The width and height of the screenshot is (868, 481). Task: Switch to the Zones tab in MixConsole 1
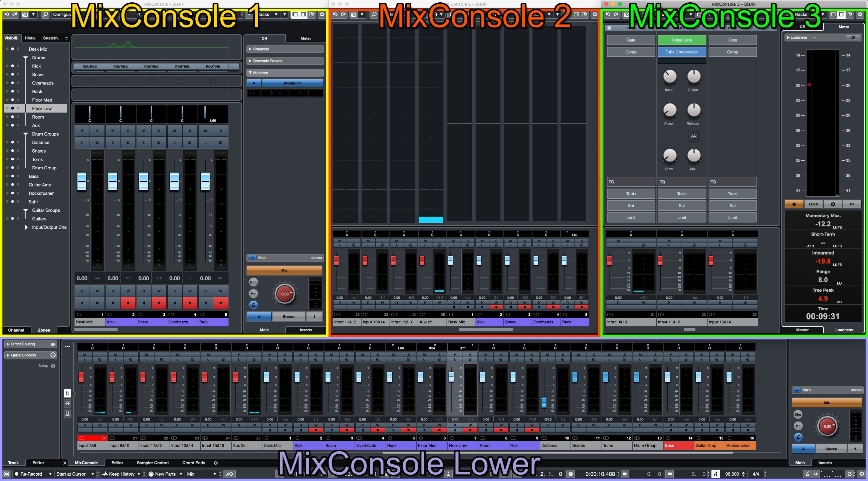tap(44, 330)
